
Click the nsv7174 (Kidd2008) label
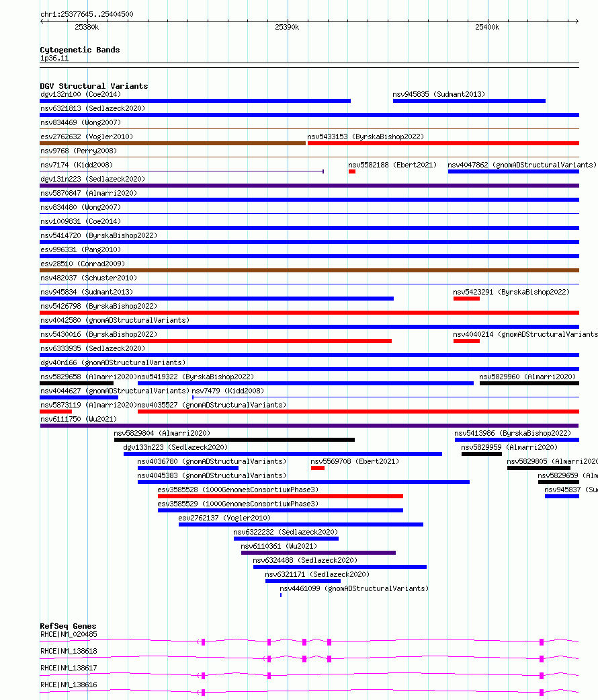coord(77,165)
